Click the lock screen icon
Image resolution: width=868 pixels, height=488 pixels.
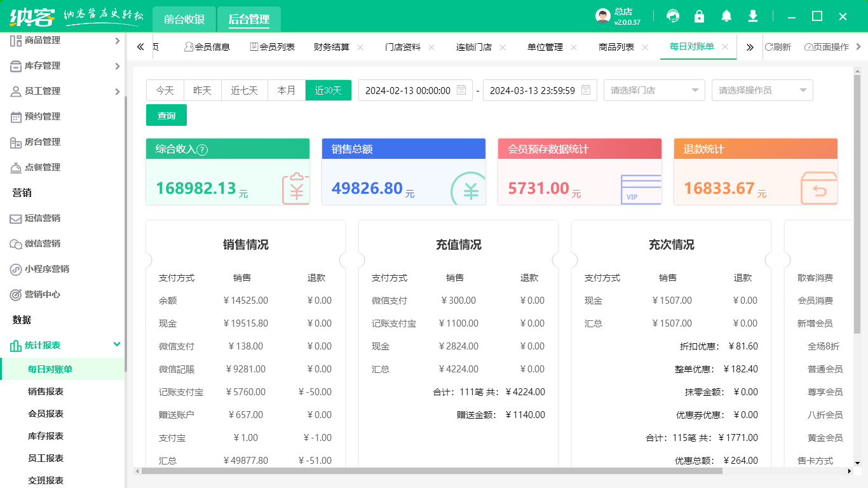(x=700, y=16)
